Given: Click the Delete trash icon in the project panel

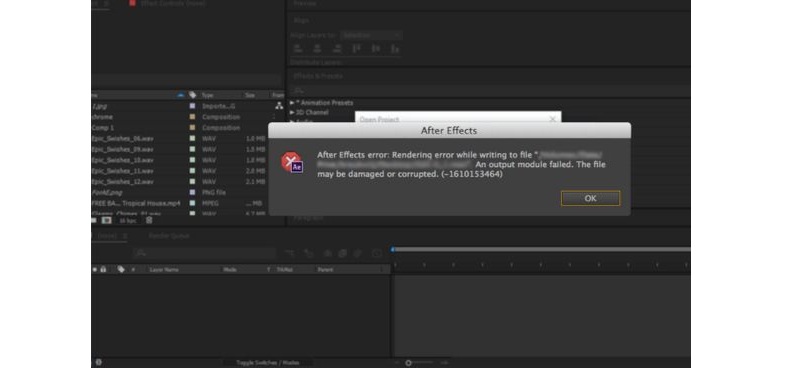Looking at the screenshot, I should pyautogui.click(x=149, y=220).
